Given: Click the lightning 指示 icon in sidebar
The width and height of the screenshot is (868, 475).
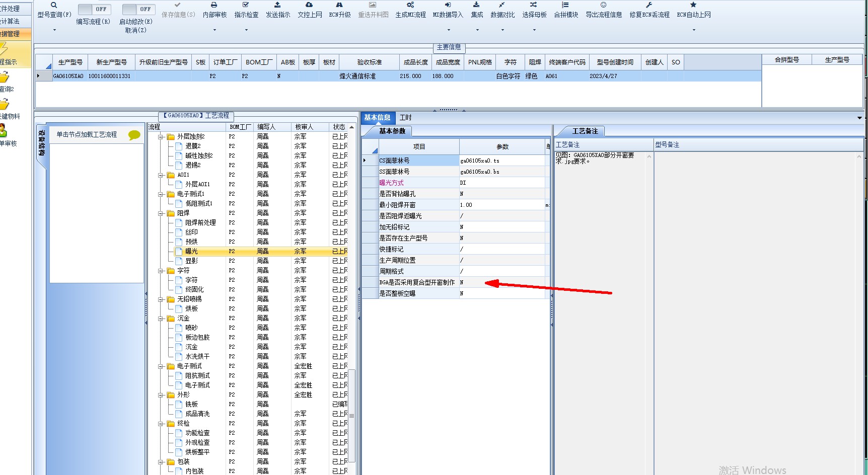Looking at the screenshot, I should (4, 49).
